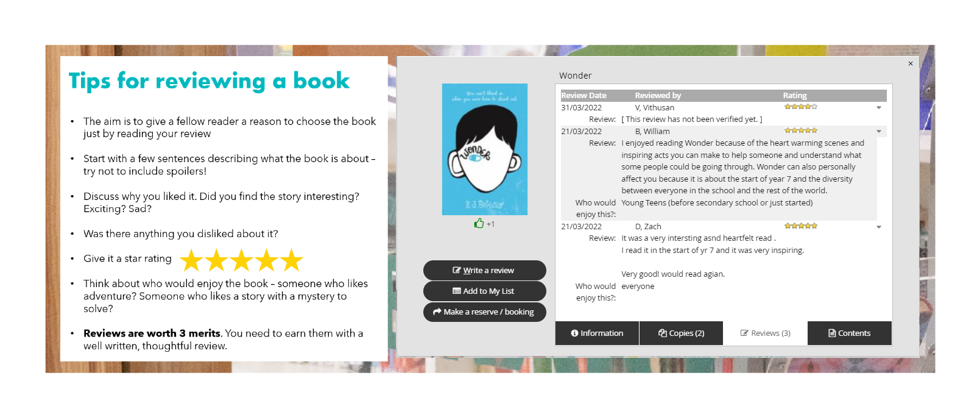980x417 pixels.
Task: Collapse William's review with the arrow
Action: (879, 132)
